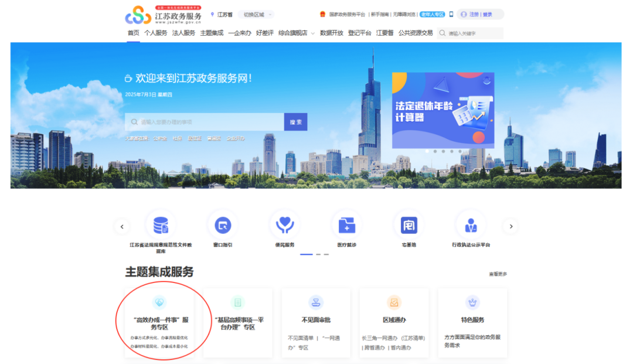Screen dimensions: 633x364
Task: Select the 医疗就诊 folder icon
Action: 346,226
